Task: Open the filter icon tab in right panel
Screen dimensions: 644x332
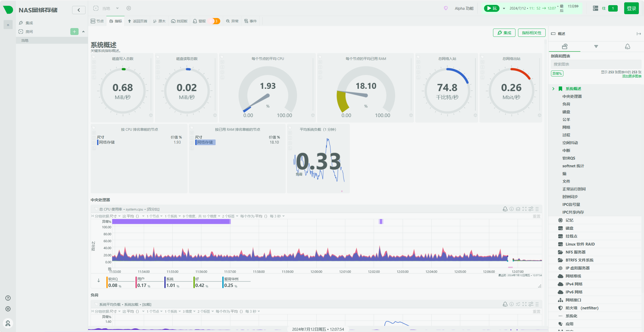Action: pos(596,46)
